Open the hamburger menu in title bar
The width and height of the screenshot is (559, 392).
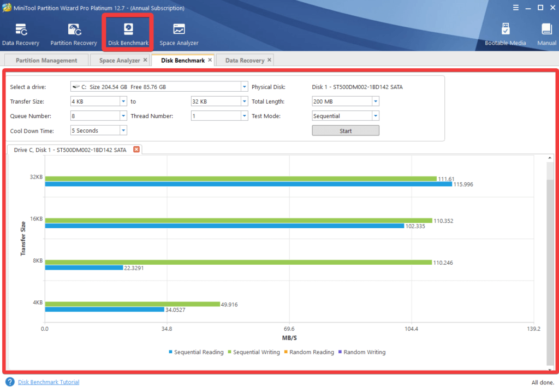coord(515,8)
